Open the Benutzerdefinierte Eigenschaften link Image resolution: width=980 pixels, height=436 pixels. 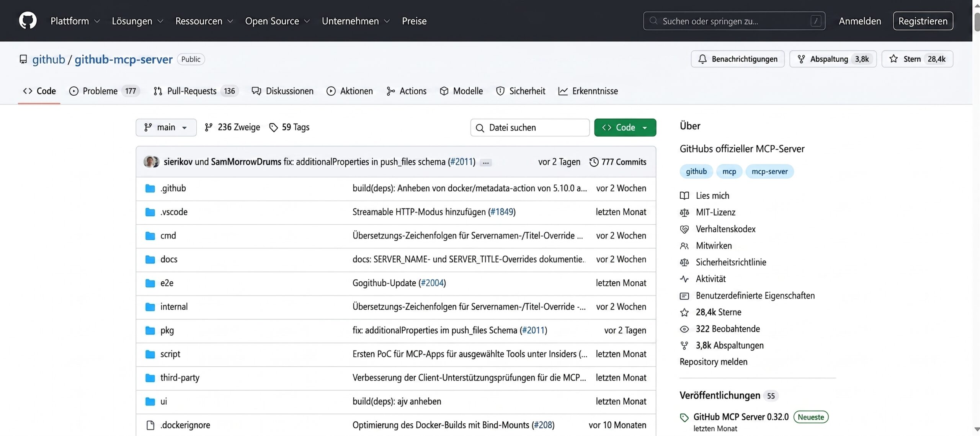tap(755, 296)
